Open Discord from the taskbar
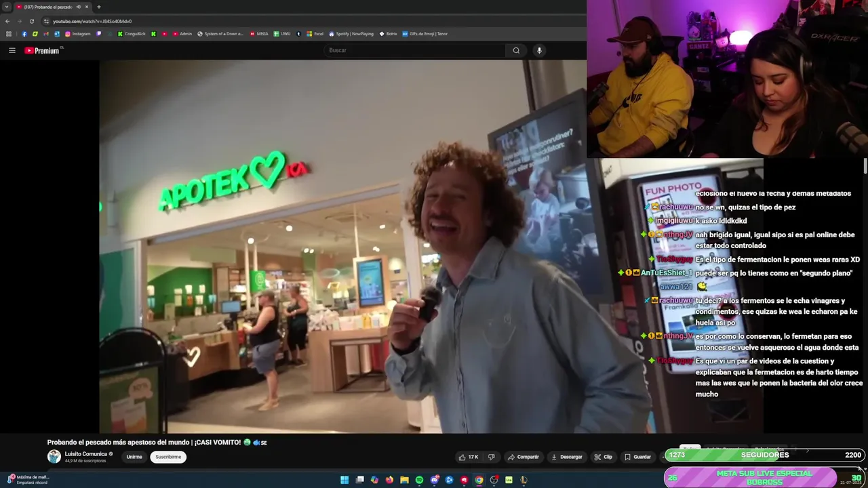Viewport: 868px width, 488px height. [x=435, y=480]
